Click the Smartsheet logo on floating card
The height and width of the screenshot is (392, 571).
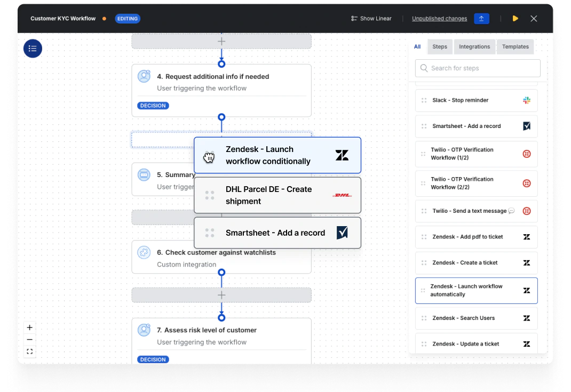pos(342,233)
